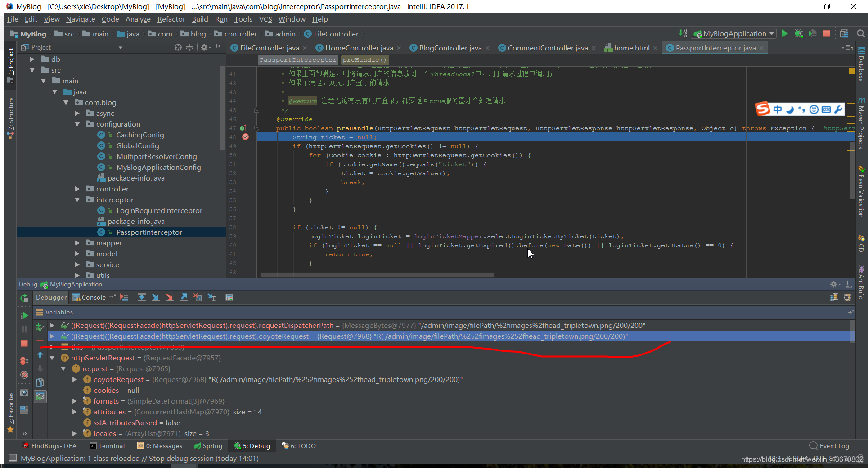868x468 pixels.
Task: Click Step Into in debugger toolbar
Action: pos(155,297)
